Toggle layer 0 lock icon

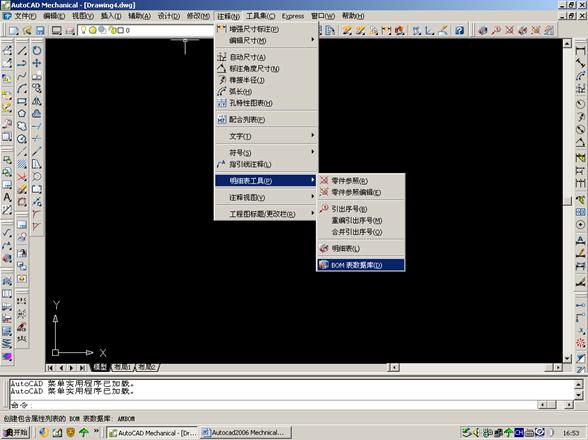pos(112,30)
